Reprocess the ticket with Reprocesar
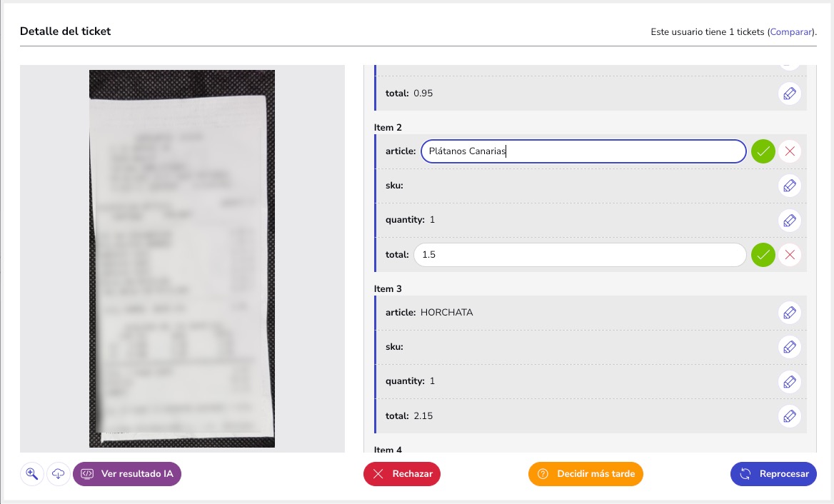 (x=773, y=473)
